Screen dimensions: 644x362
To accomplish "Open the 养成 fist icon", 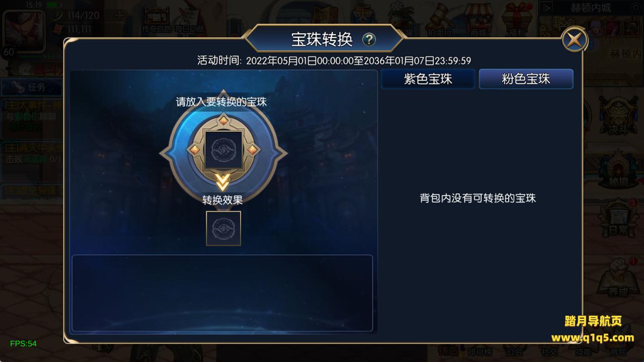I will coord(618,278).
